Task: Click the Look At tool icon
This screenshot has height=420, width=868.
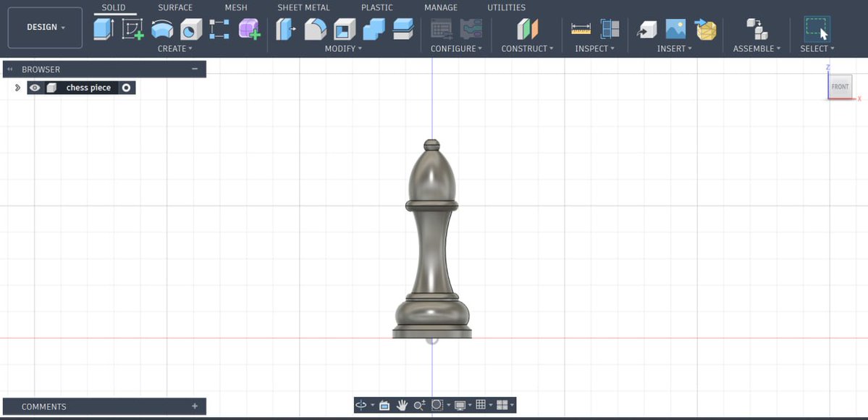Action: click(x=384, y=406)
